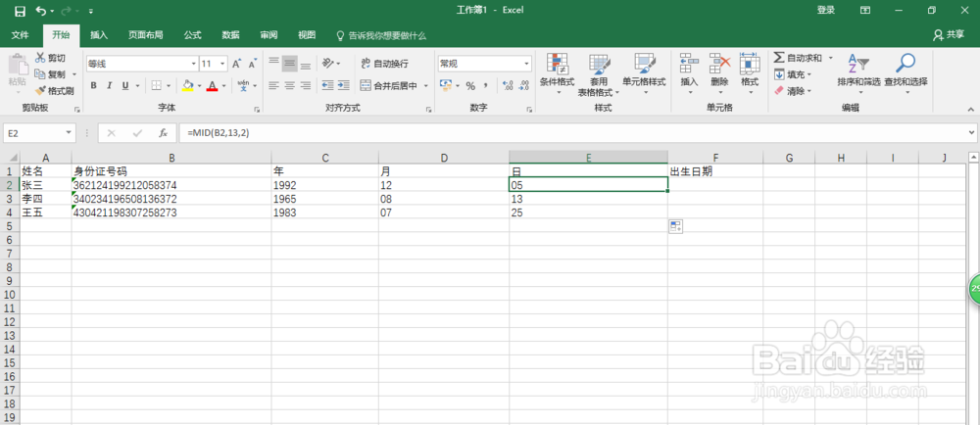980x425 pixels.
Task: Apply the red font color A
Action: pos(212,85)
